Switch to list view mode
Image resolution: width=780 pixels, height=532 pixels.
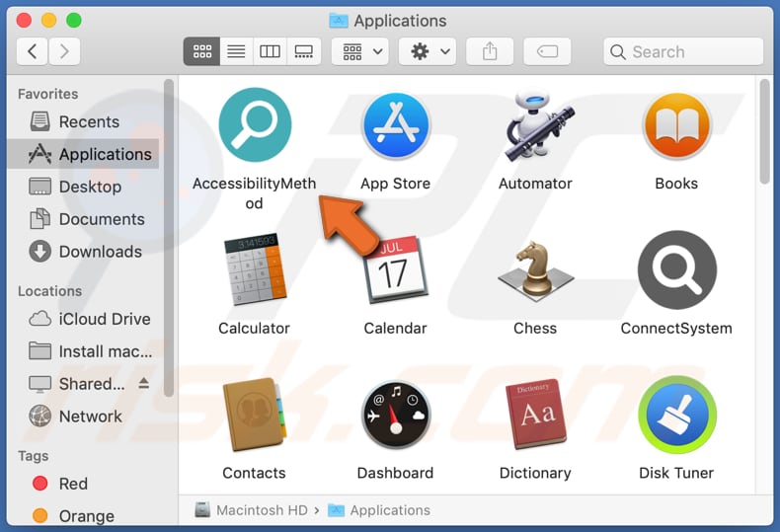point(236,51)
